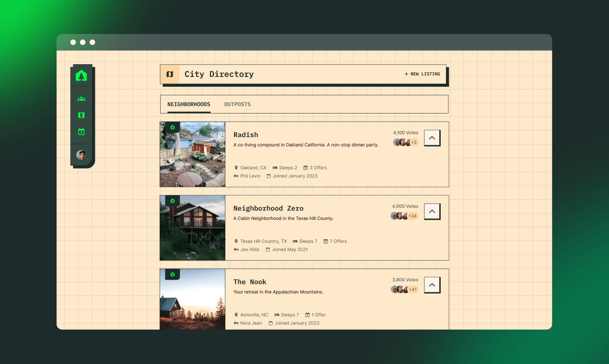The image size is (609, 364).
Task: Click the Radish co-living compound description
Action: 306,145
